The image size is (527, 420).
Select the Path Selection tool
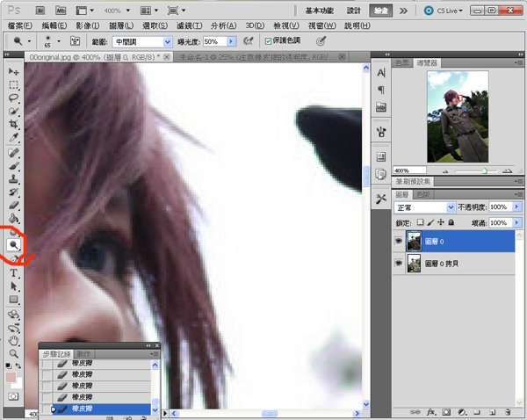point(13,286)
